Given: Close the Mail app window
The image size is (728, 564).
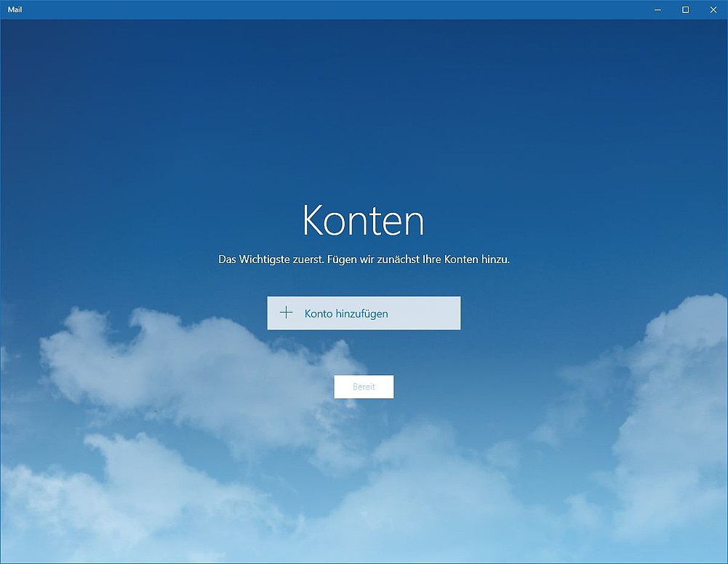Looking at the screenshot, I should (713, 9).
